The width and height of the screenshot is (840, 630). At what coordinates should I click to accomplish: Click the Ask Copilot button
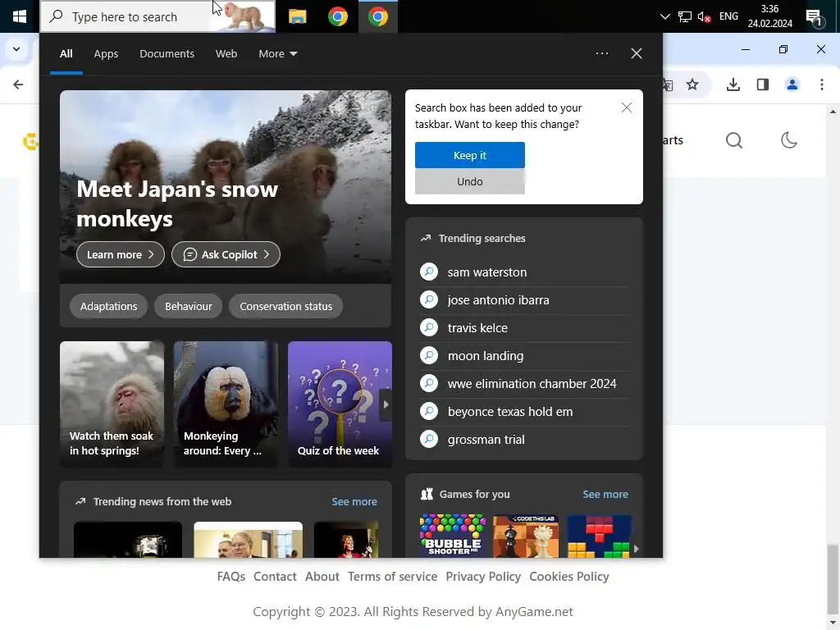(226, 254)
